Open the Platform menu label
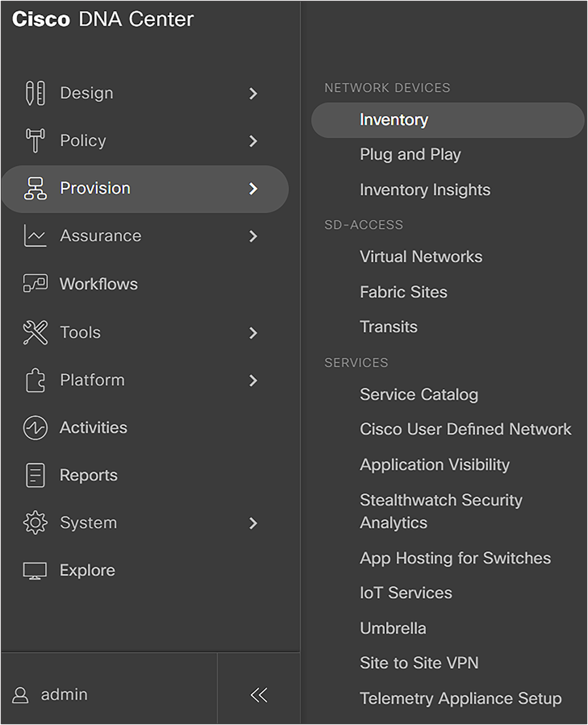This screenshot has height=725, width=588. (93, 380)
